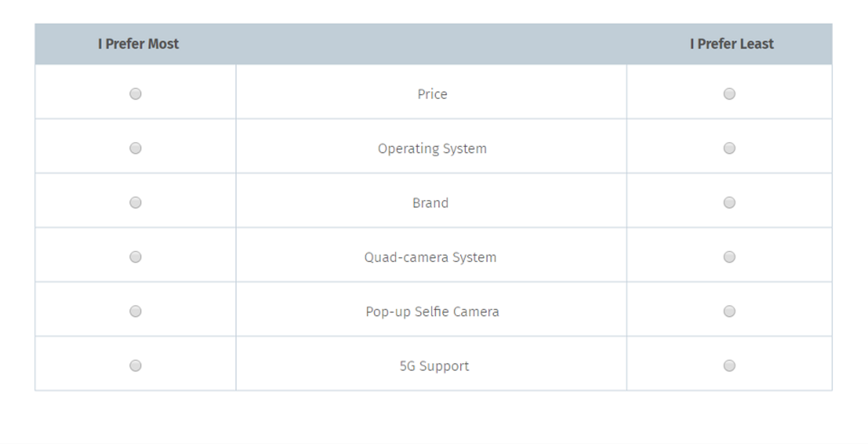Image resolution: width=868 pixels, height=444 pixels.
Task: Click the Operating System row label
Action: (x=432, y=148)
